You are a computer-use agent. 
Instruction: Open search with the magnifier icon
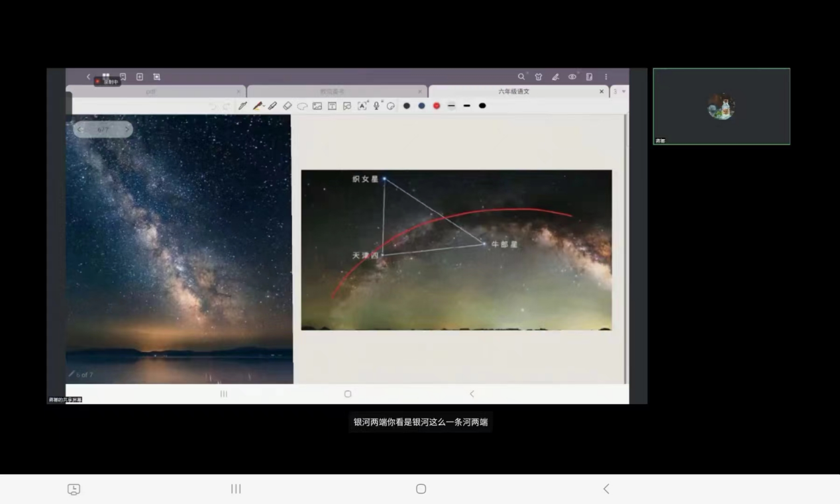click(x=521, y=77)
